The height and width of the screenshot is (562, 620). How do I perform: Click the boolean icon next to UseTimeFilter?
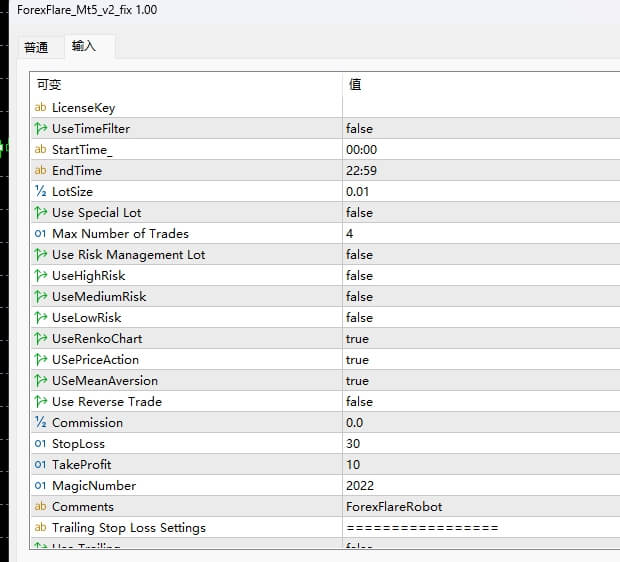(x=41, y=129)
